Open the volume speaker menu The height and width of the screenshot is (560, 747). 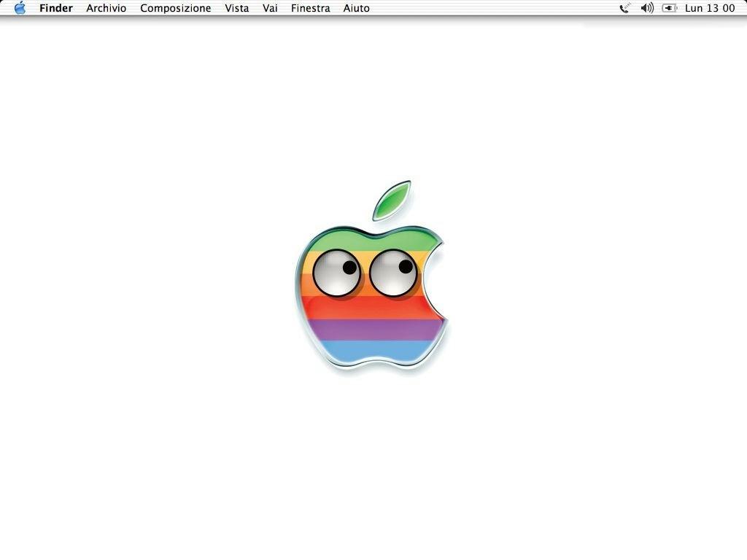point(647,8)
